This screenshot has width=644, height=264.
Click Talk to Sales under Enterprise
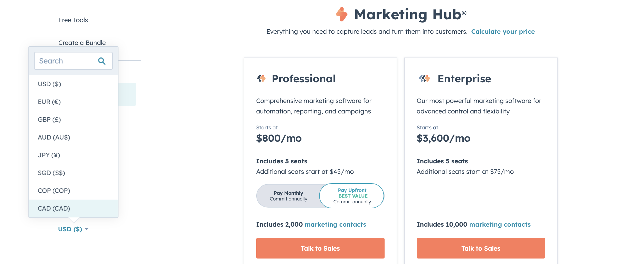[x=481, y=248]
